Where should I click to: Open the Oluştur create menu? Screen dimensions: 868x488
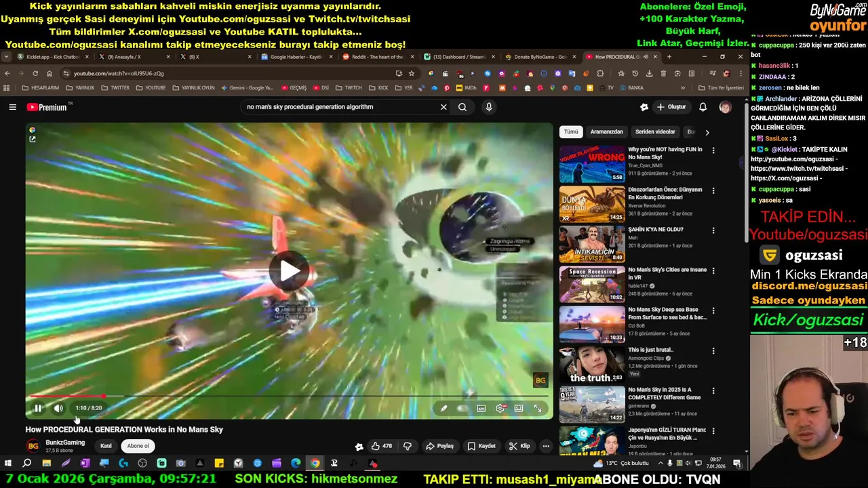point(671,107)
